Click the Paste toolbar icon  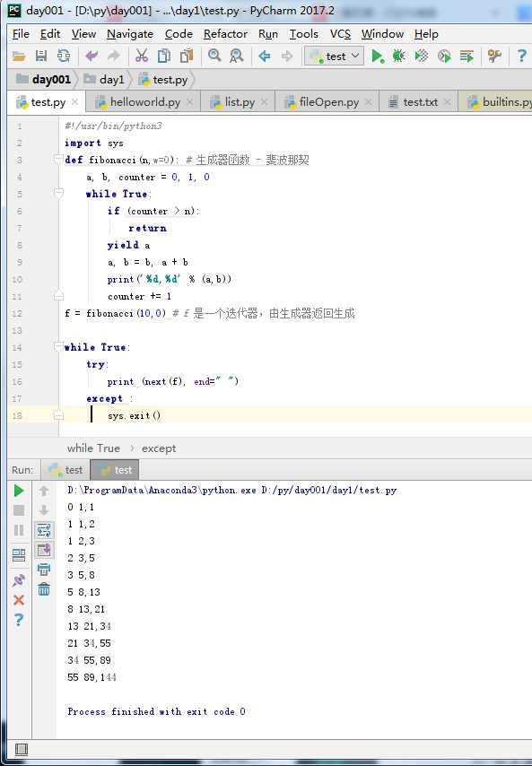[x=186, y=57]
